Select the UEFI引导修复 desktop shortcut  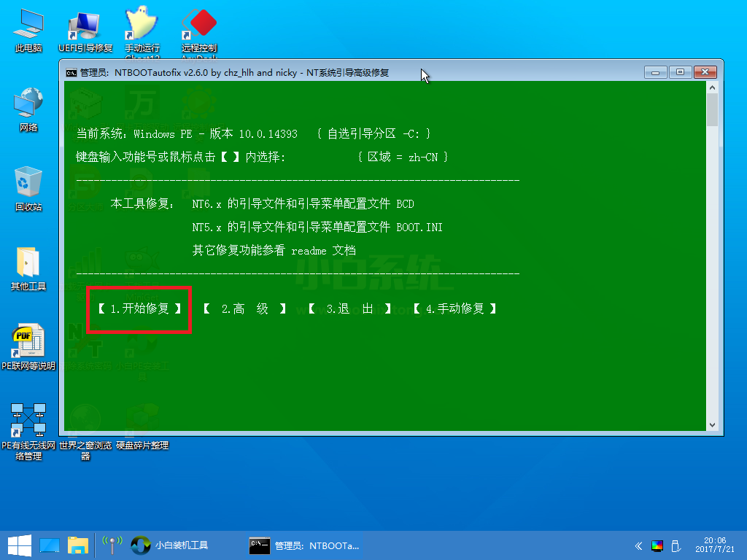pyautogui.click(x=85, y=31)
